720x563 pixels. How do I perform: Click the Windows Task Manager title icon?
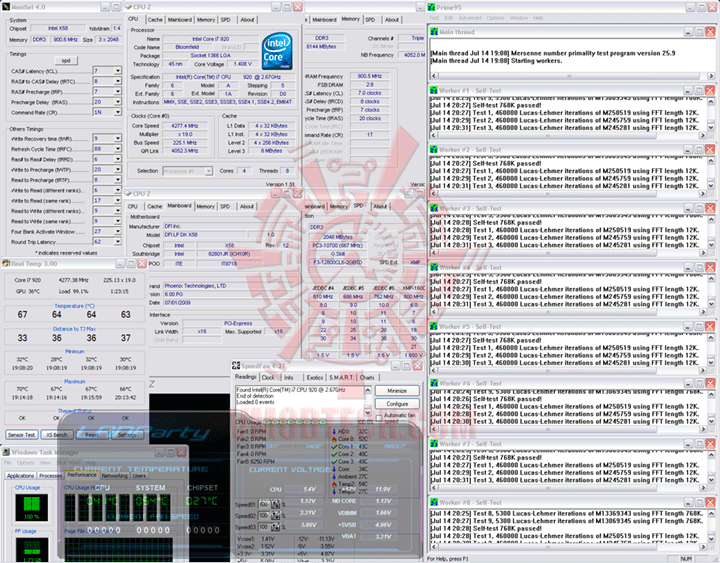[6, 452]
